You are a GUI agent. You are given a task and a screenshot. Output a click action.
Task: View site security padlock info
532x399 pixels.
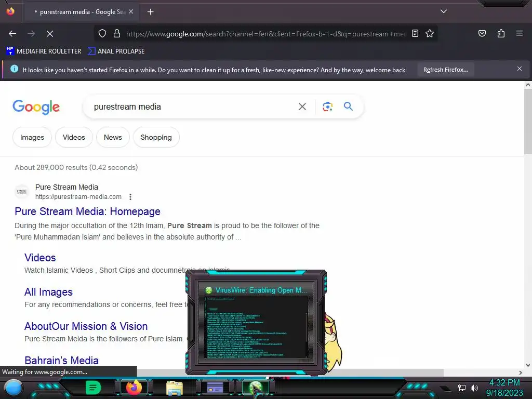(117, 34)
